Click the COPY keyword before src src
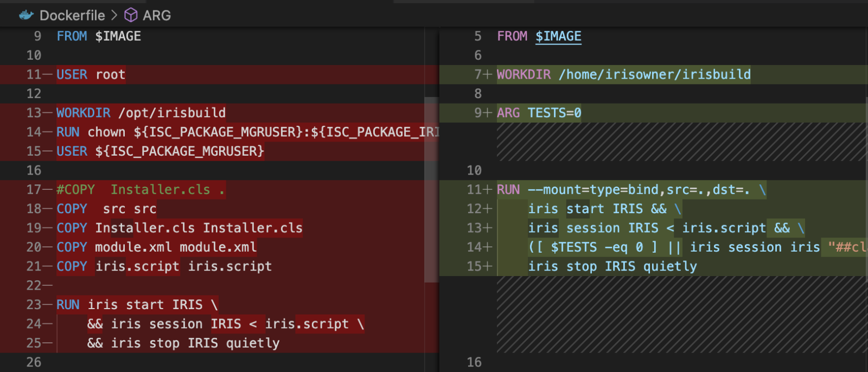Screen dimensions: 868x372 72,209
